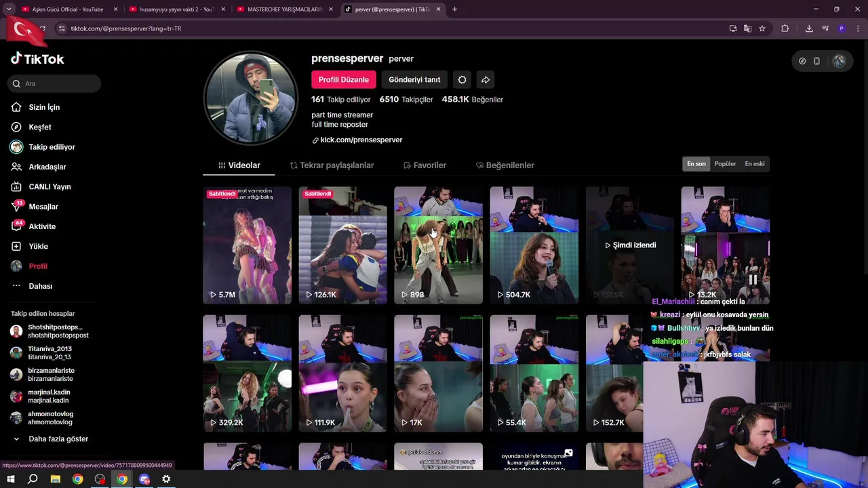
Task: Click the phone app icon in top pill
Action: pyautogui.click(x=817, y=61)
